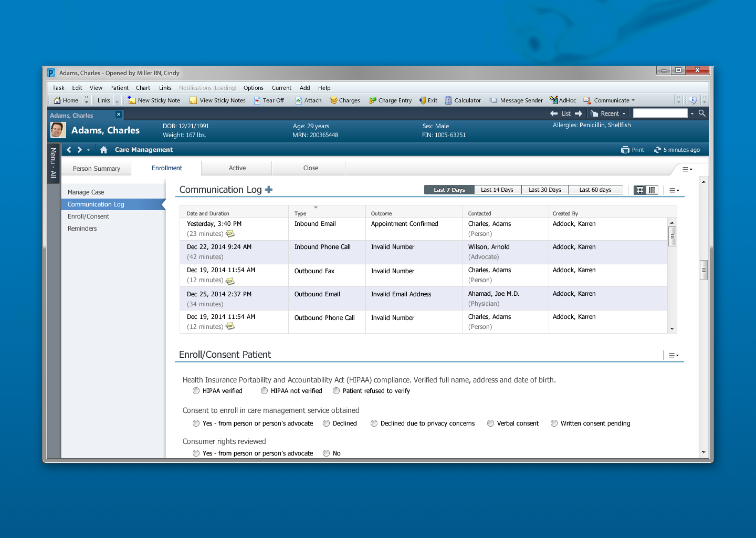Filter log to Last 30 Days
Image resolution: width=756 pixels, height=538 pixels.
[x=545, y=189]
